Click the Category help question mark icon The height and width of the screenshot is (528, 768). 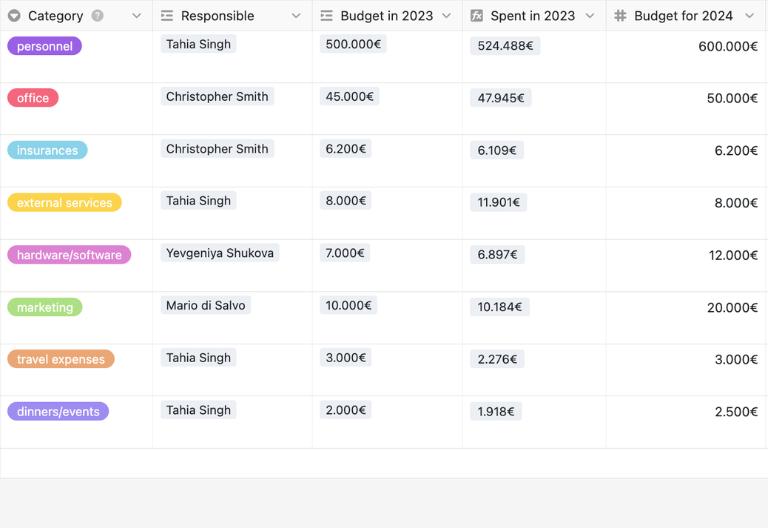(97, 16)
